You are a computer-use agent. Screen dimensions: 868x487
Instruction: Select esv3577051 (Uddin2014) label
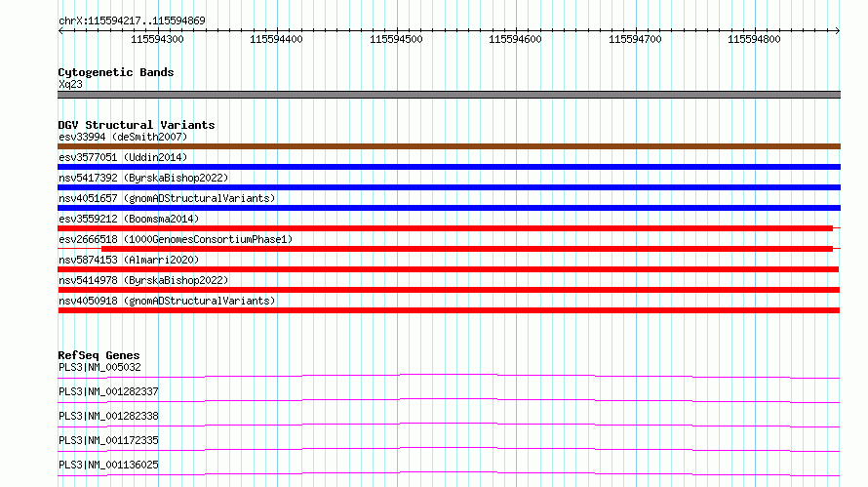[123, 157]
